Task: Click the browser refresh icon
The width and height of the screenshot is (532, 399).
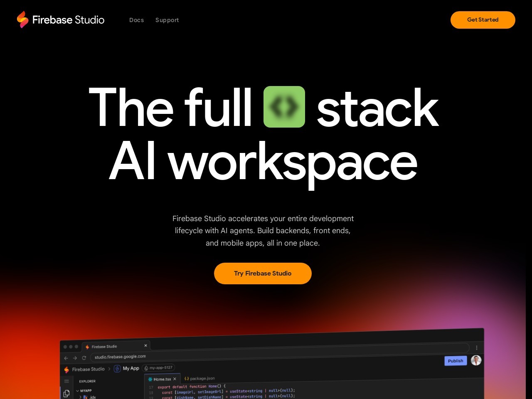Action: click(84, 357)
